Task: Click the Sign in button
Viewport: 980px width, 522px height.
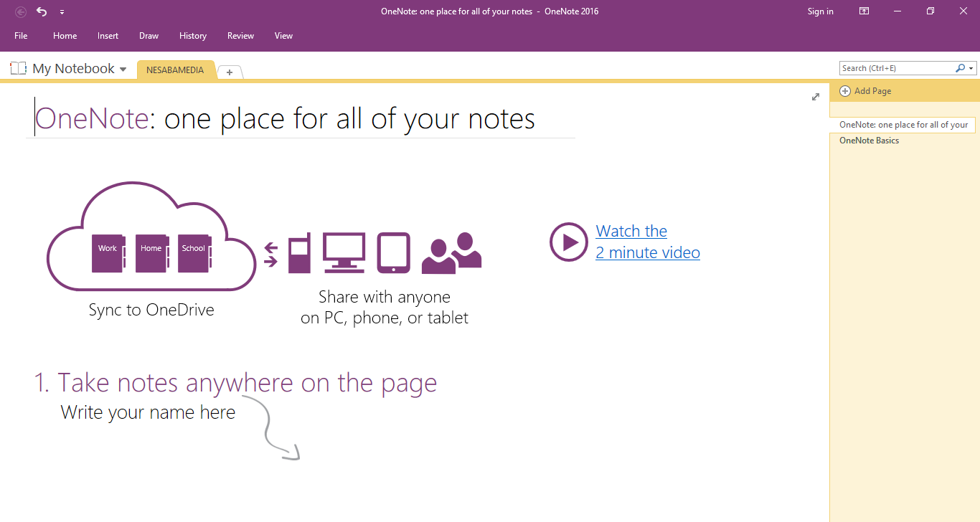Action: click(x=820, y=11)
